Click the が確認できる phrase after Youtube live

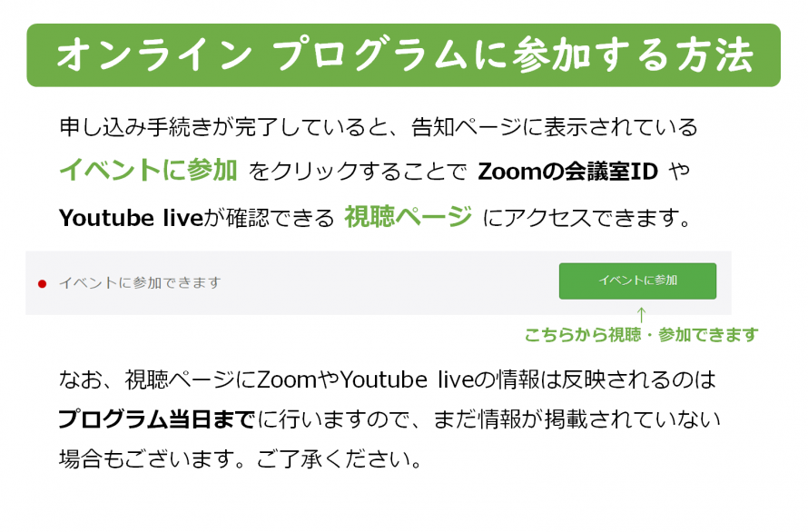click(270, 218)
